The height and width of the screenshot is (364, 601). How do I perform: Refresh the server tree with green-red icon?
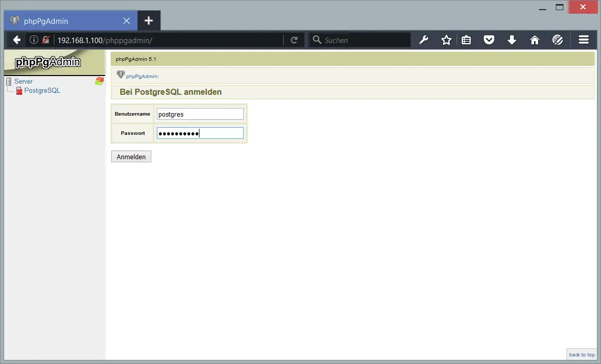(x=99, y=81)
